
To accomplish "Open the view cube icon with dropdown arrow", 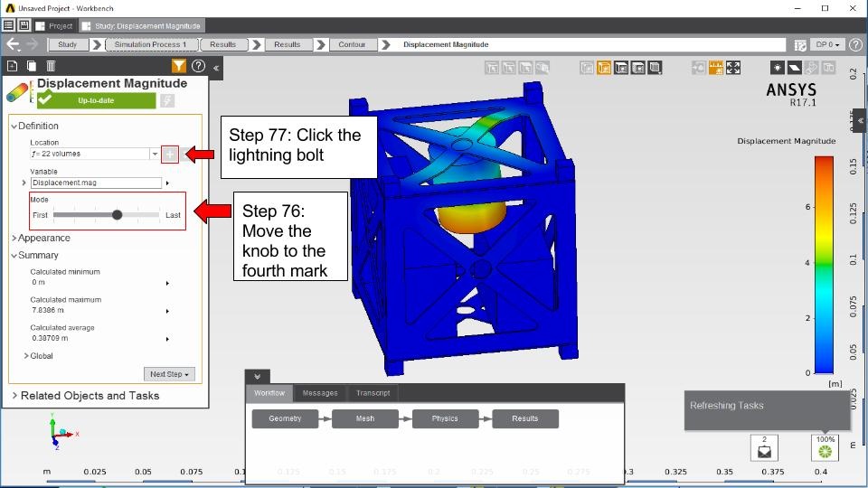I will [655, 68].
